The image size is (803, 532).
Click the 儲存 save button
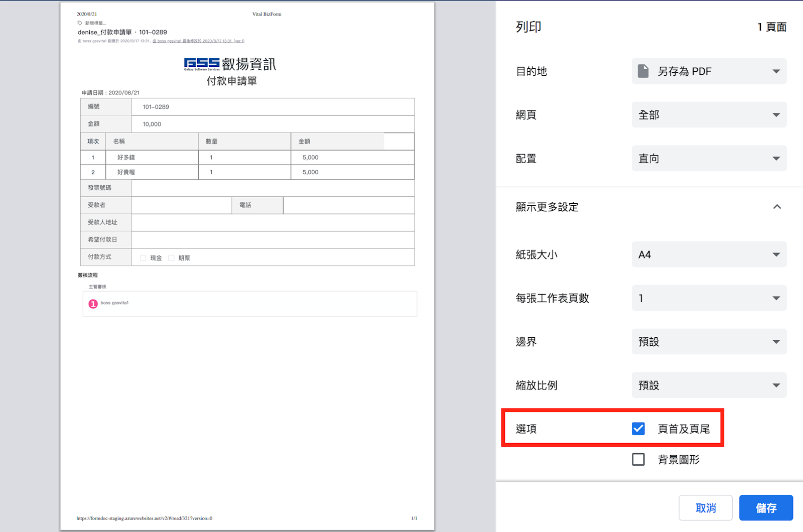[766, 508]
